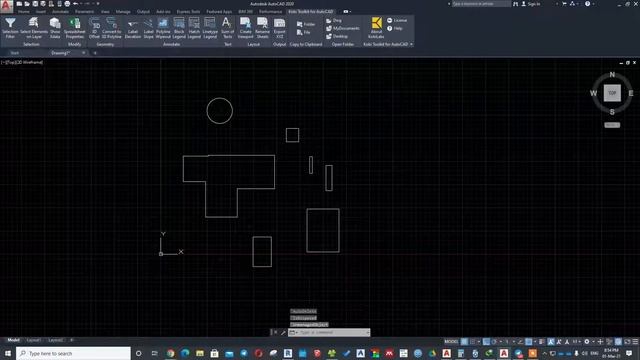The image size is (640, 360).
Task: Open the Selection Filter tool
Action: 10,28
